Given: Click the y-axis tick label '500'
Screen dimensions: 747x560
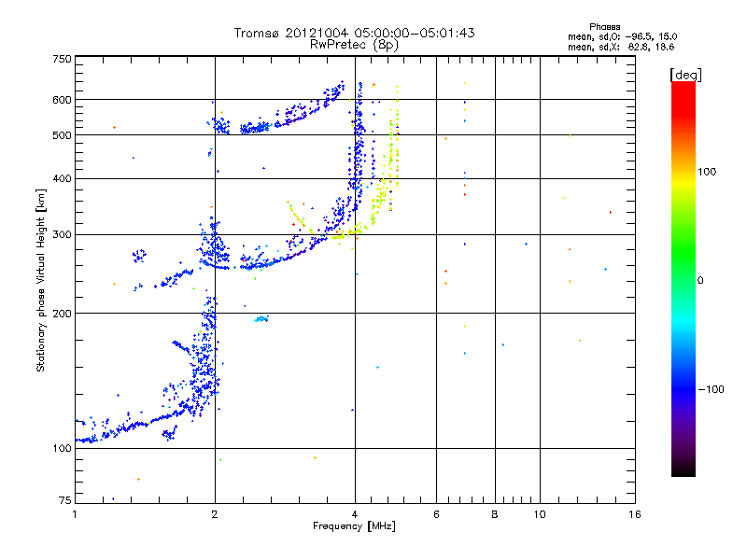Looking at the screenshot, I should coord(62,135).
